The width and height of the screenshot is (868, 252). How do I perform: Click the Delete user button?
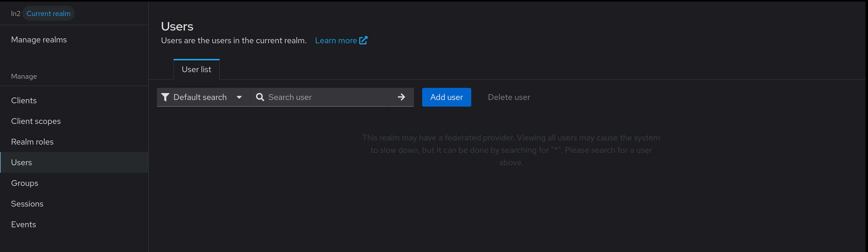(508, 97)
